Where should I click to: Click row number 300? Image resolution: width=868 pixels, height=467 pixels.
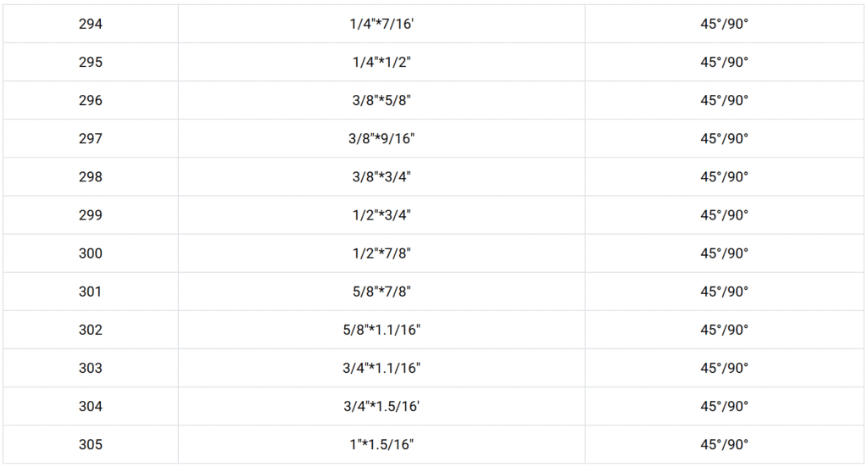tap(90, 253)
